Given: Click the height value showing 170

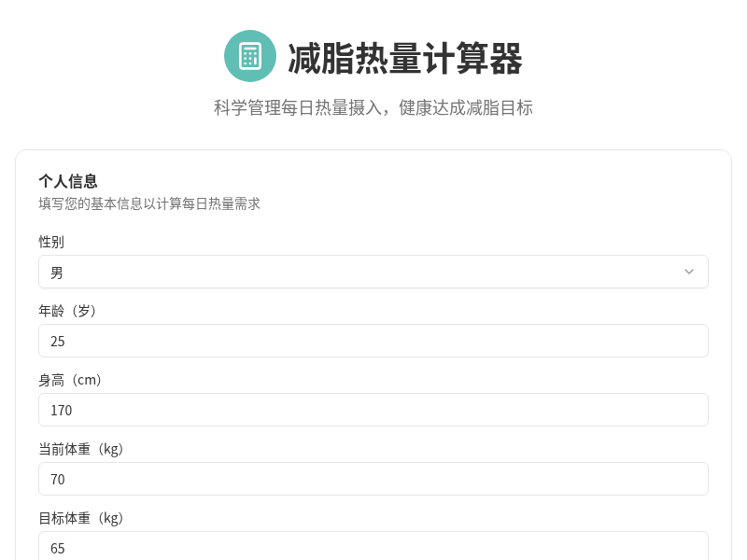Looking at the screenshot, I should (x=61, y=410).
